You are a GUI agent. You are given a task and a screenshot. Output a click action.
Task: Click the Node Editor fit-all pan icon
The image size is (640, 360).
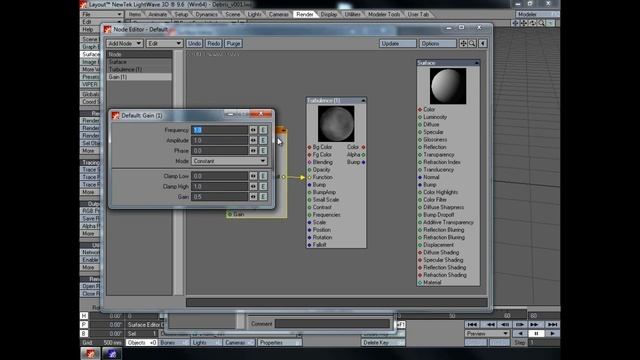[463, 43]
